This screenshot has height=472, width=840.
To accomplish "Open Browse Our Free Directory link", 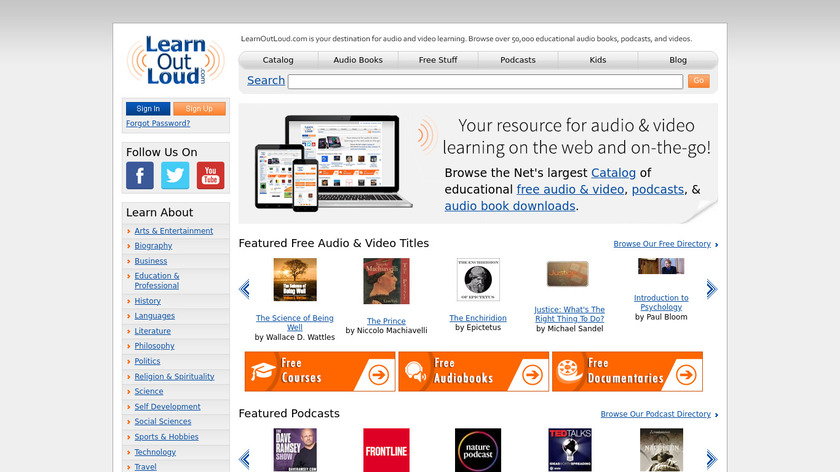I will tap(662, 244).
